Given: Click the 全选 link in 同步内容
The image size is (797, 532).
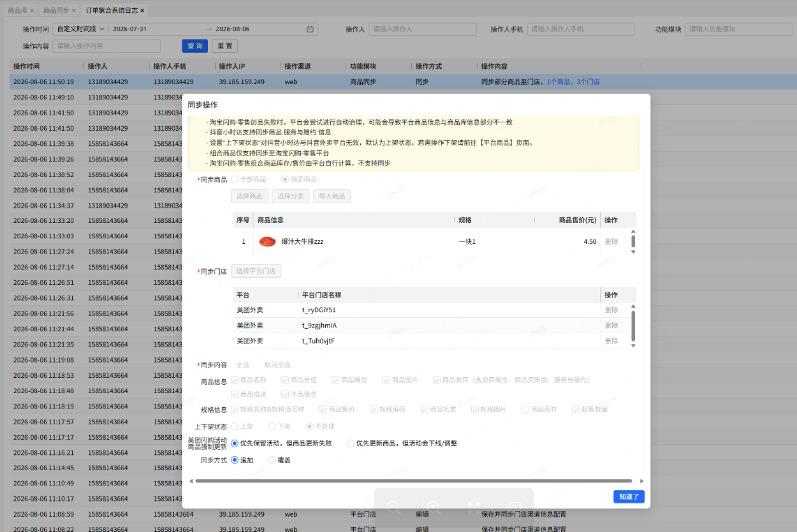Looking at the screenshot, I should [x=243, y=365].
